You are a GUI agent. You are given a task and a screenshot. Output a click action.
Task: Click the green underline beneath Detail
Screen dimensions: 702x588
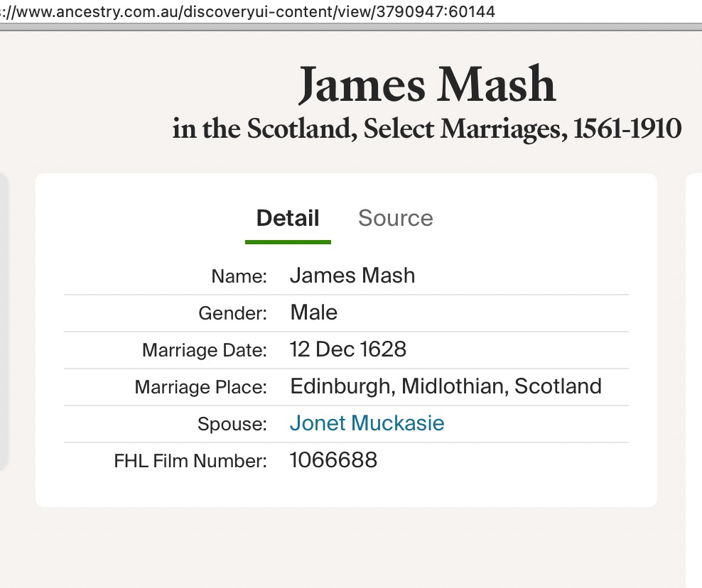[288, 242]
